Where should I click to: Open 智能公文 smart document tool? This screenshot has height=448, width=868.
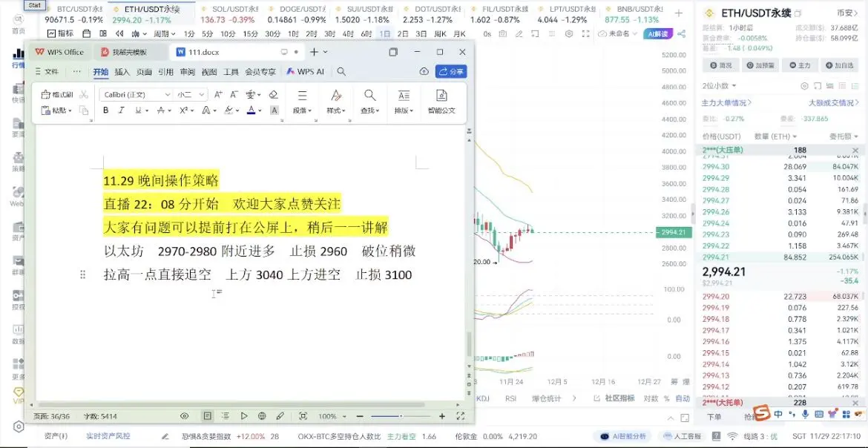pos(441,102)
